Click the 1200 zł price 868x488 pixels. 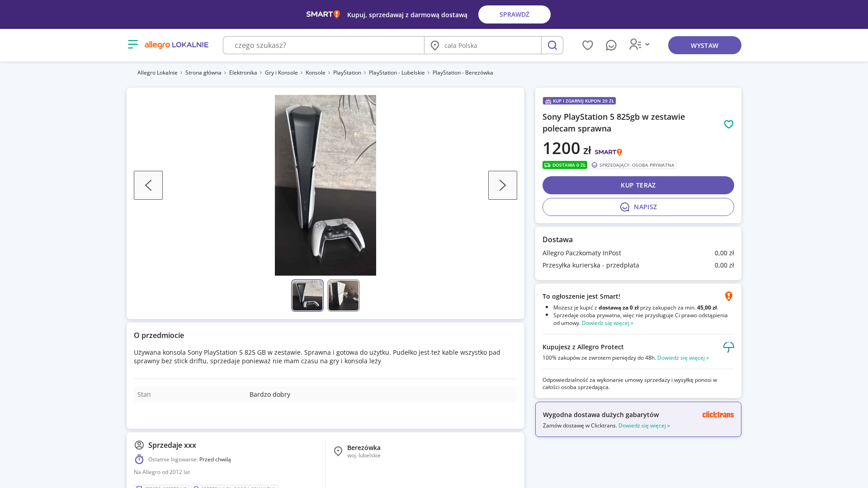566,149
